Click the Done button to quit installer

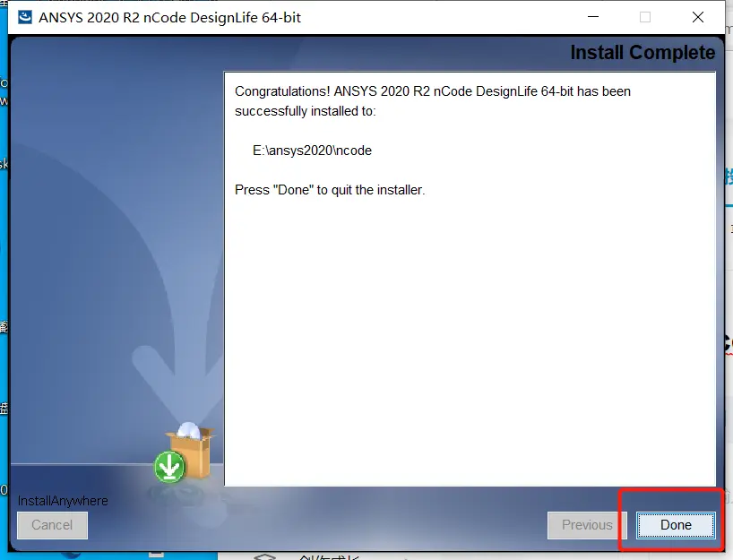676,525
